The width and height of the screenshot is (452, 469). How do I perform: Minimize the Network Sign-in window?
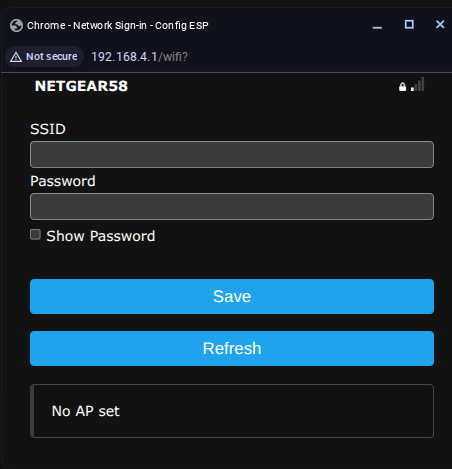(377, 25)
